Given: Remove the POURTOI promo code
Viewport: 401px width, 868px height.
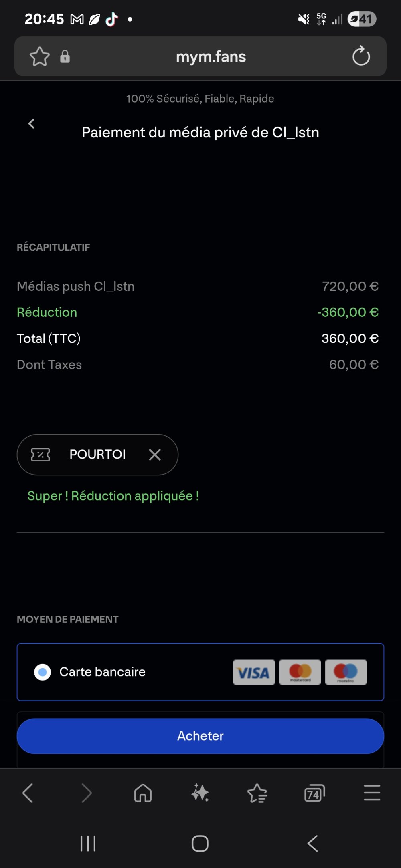Looking at the screenshot, I should [x=155, y=455].
